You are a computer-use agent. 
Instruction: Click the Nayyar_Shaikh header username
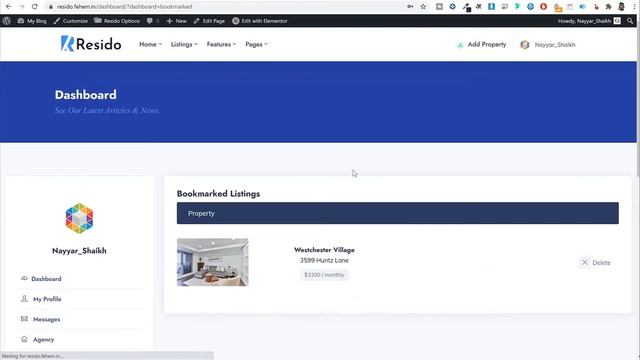click(555, 44)
